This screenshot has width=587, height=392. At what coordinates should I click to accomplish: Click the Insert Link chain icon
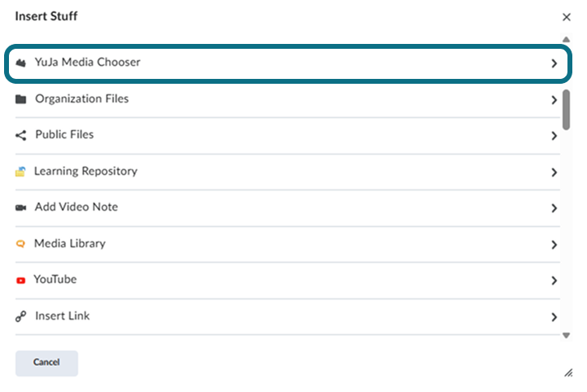pyautogui.click(x=21, y=316)
